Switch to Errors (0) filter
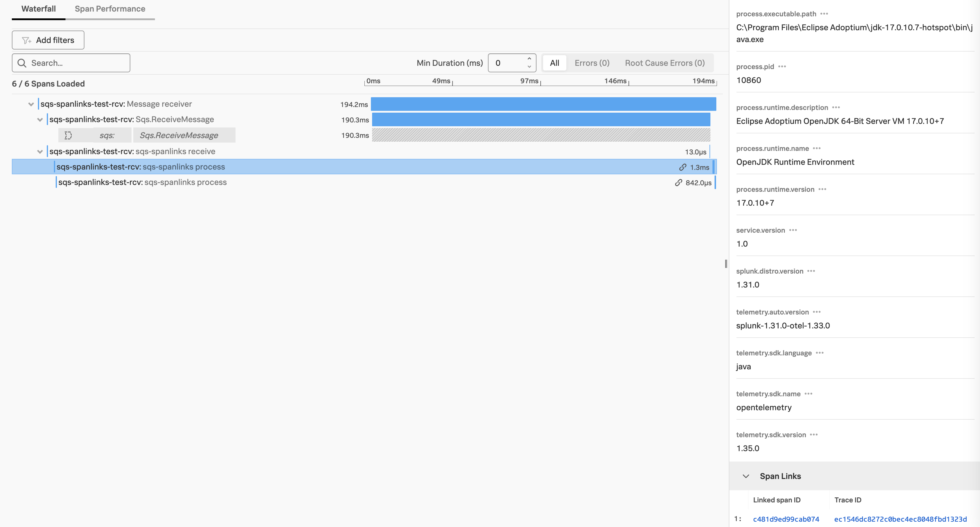980x527 pixels. click(592, 63)
